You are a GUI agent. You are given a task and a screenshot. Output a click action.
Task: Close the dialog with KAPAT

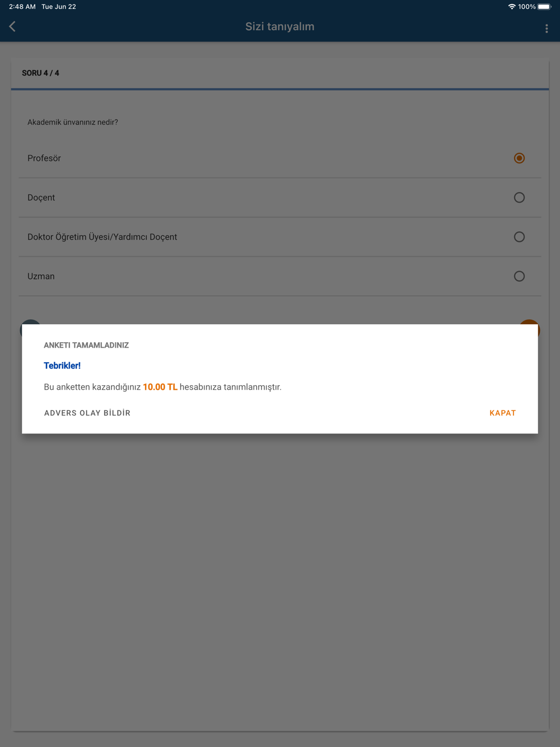502,413
